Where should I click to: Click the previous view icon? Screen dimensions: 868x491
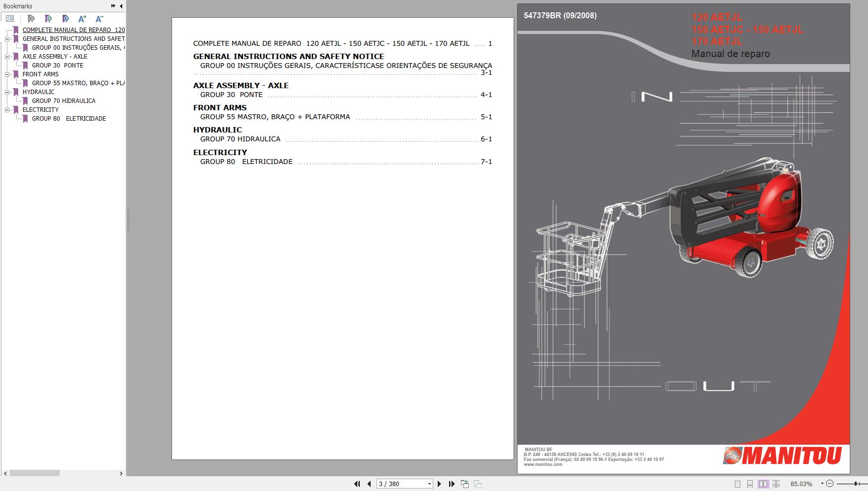click(465, 484)
